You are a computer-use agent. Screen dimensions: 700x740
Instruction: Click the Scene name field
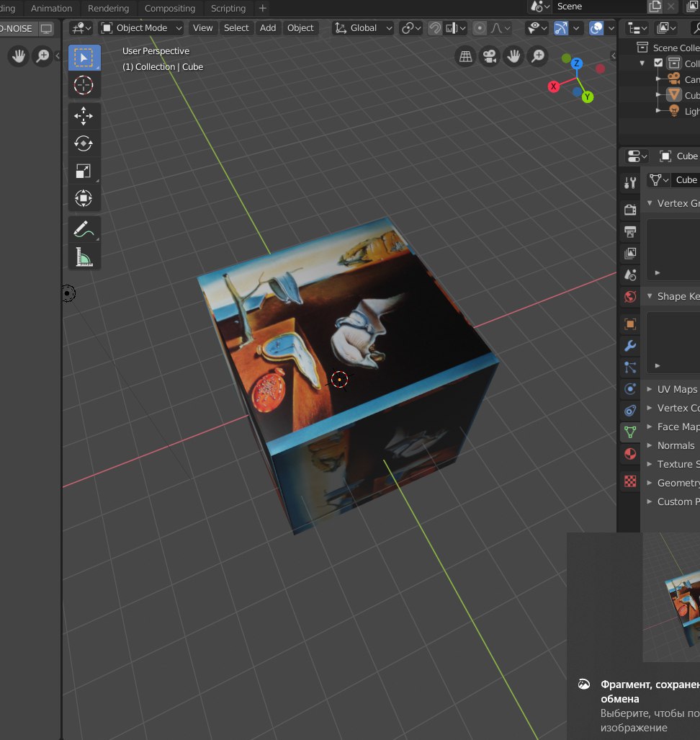[x=599, y=6]
